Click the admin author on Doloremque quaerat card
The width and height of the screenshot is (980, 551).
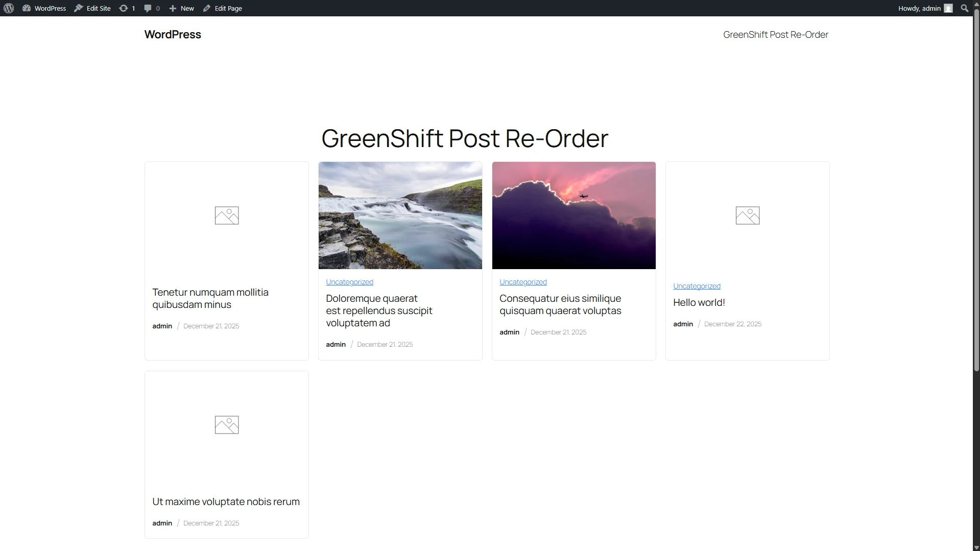click(336, 344)
